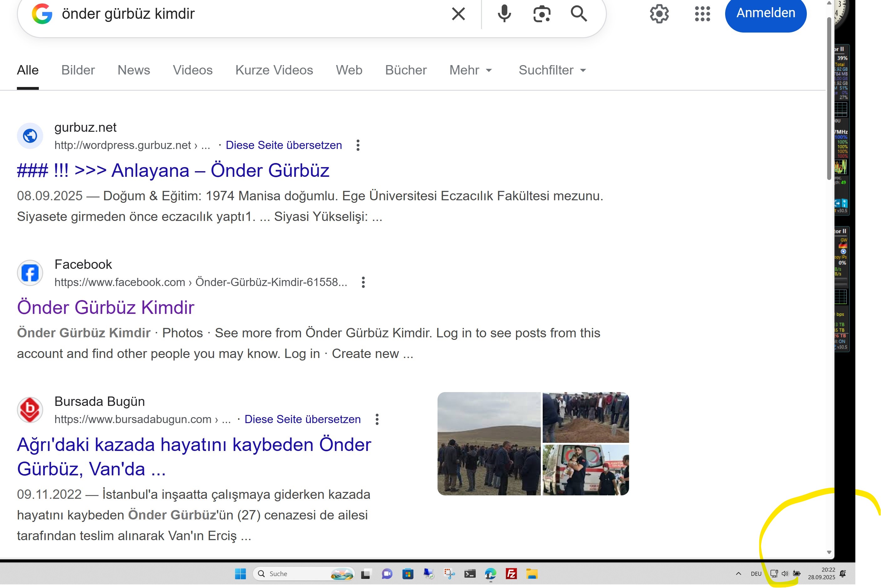This screenshot has height=588, width=881.
Task: Open more options for gurbuz.net result
Action: tap(358, 145)
